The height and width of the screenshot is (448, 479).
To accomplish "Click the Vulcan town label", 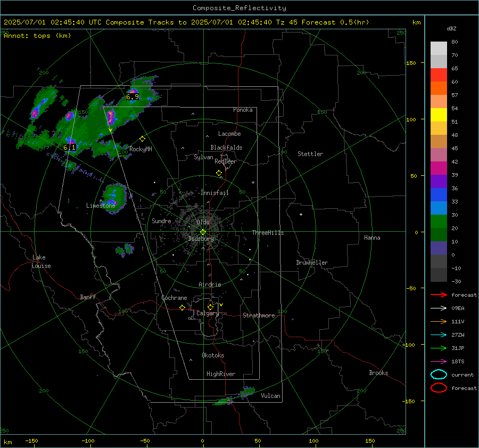I will tap(270, 396).
